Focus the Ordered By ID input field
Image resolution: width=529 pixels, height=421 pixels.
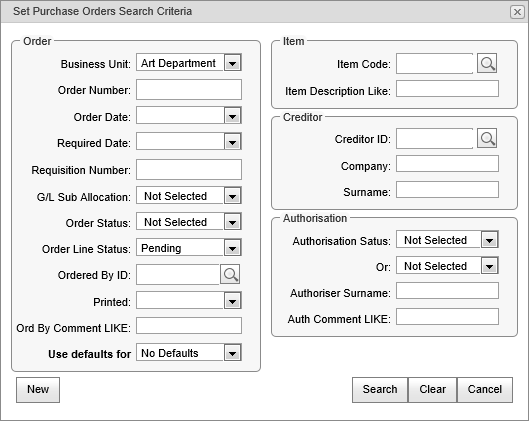(178, 274)
